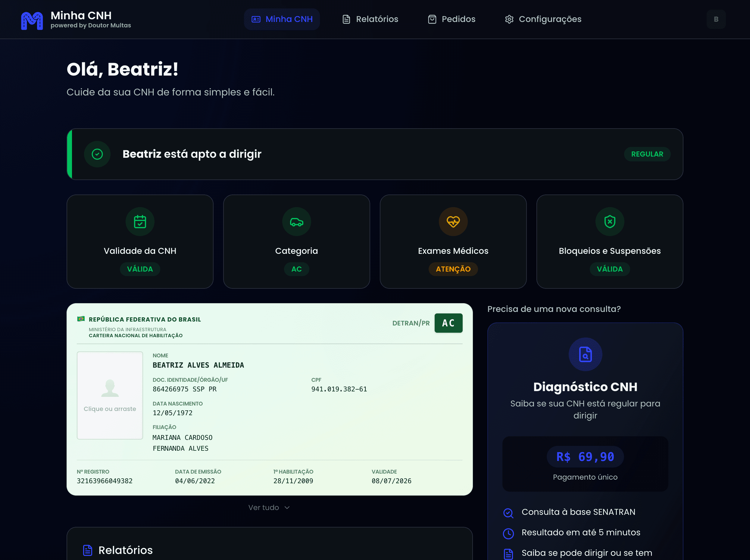The image size is (750, 560).
Task: Click the R$ 69,90 payment price
Action: (585, 457)
